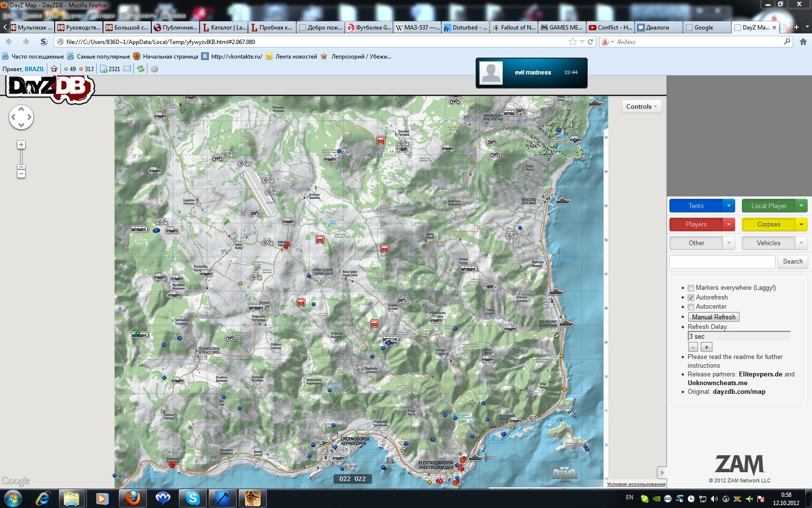
Task: Show the address bar history dropdown
Action: coord(582,42)
